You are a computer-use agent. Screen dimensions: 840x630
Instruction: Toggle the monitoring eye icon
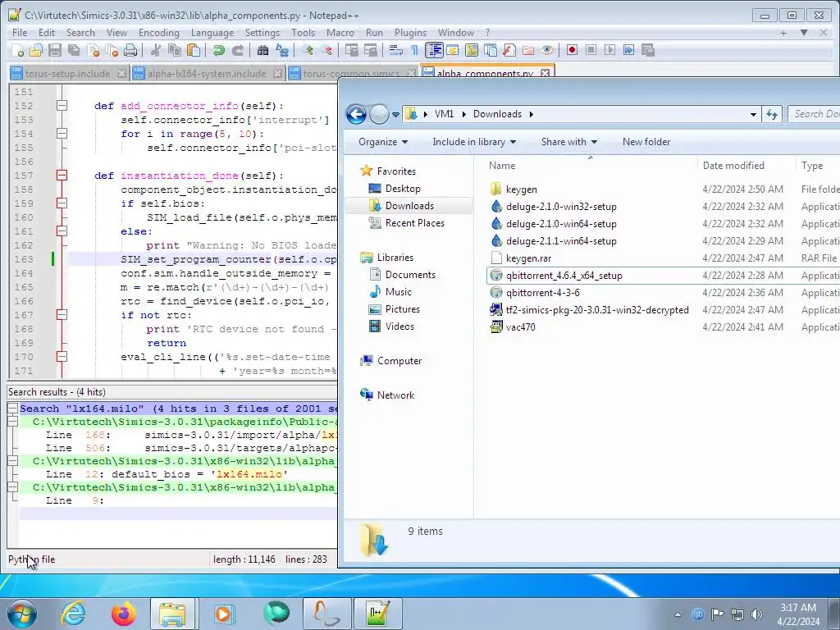click(547, 50)
